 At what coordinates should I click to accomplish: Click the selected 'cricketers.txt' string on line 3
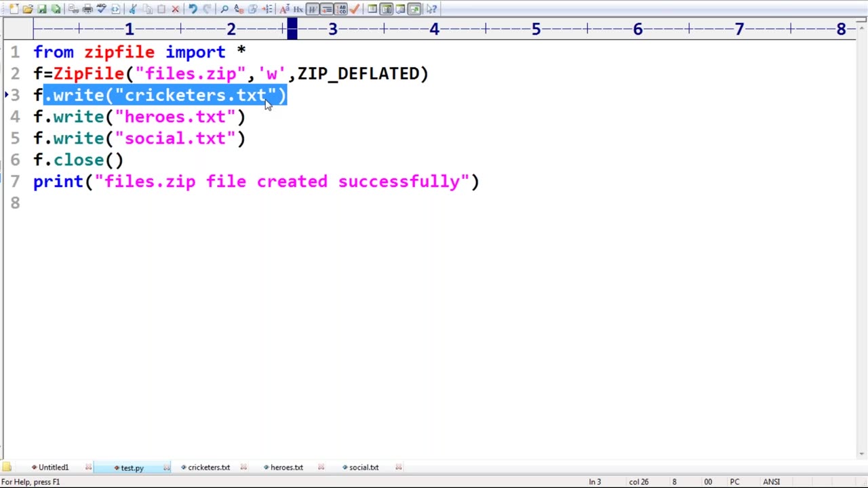196,96
